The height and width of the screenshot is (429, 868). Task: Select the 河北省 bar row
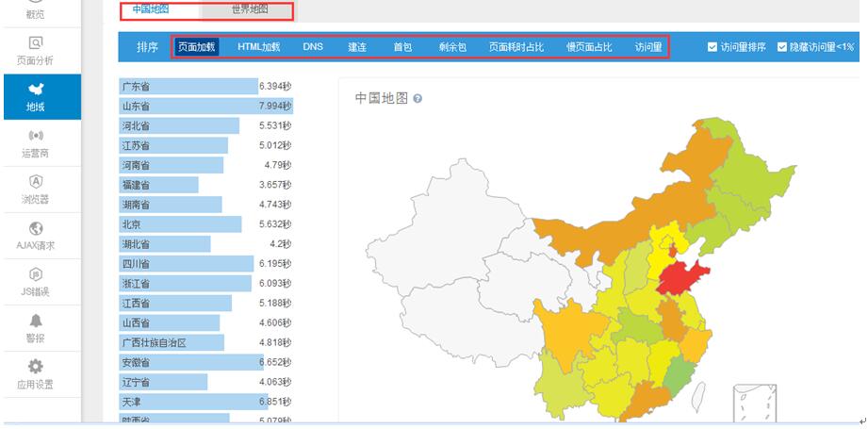tap(206, 125)
